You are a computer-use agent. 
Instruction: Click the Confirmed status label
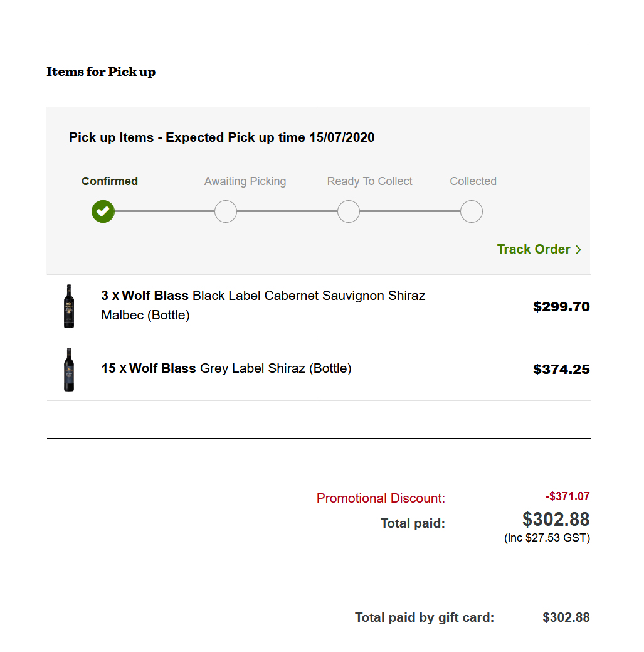[110, 181]
